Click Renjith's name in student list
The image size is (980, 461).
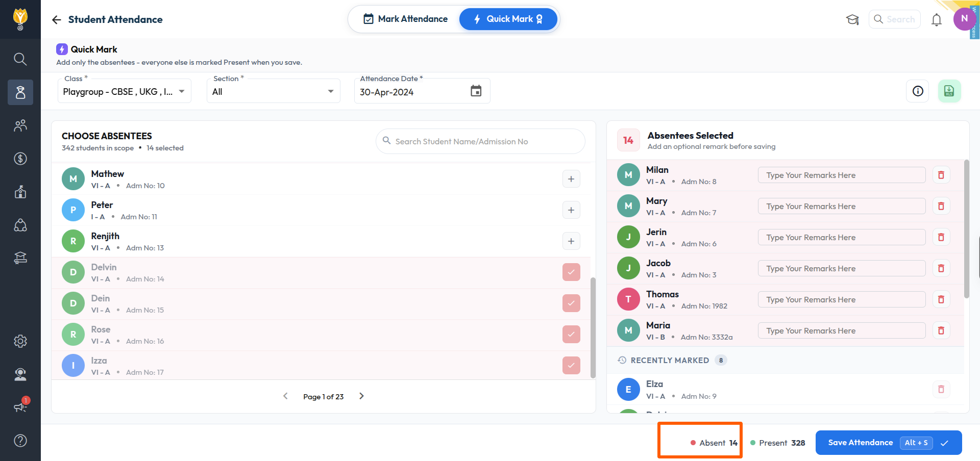click(x=105, y=236)
